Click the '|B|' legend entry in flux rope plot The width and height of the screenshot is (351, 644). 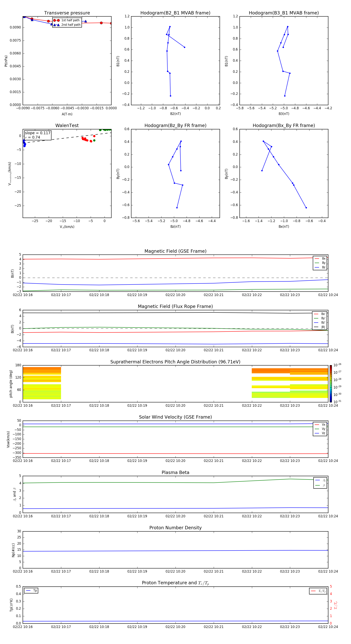click(320, 327)
